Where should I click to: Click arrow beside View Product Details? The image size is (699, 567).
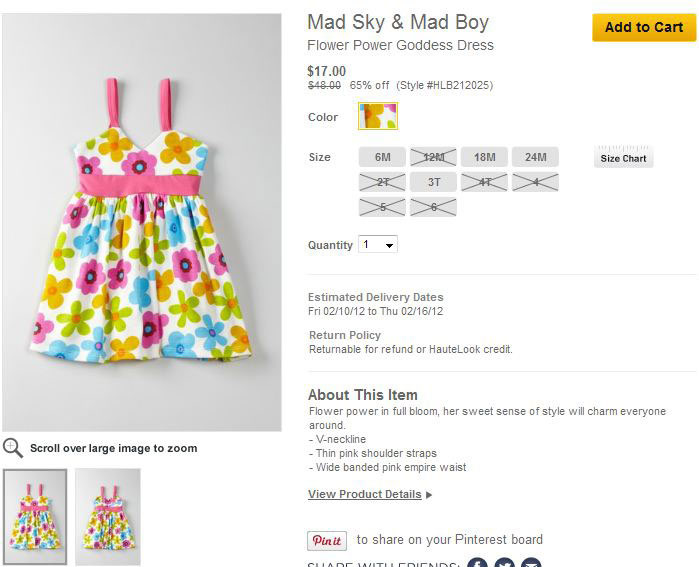coord(429,495)
